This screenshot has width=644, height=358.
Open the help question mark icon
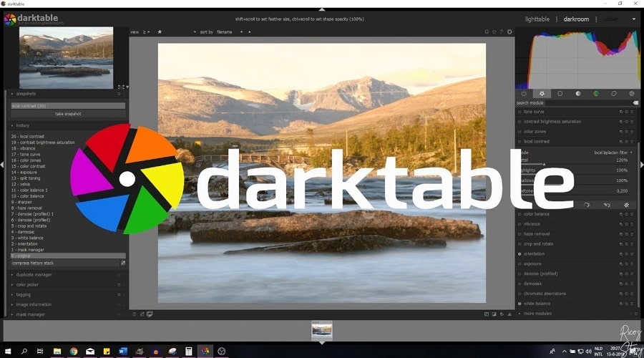click(502, 32)
